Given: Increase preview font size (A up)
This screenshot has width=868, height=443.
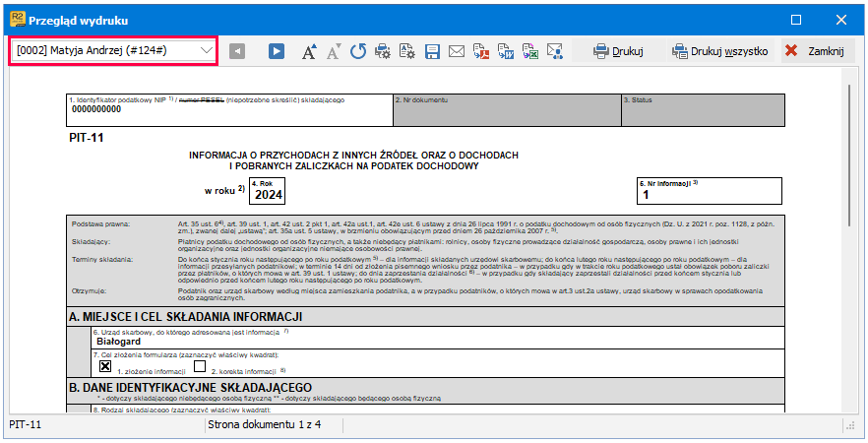Looking at the screenshot, I should 309,51.
